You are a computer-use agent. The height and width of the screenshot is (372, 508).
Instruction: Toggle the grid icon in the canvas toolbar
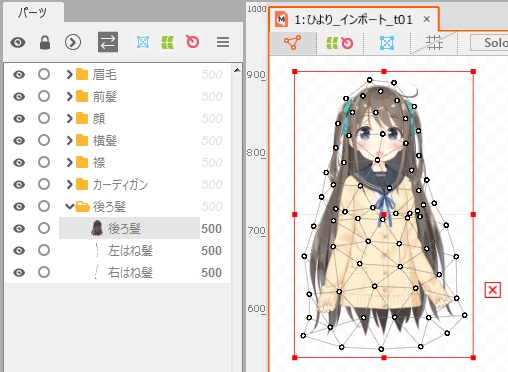tap(434, 43)
